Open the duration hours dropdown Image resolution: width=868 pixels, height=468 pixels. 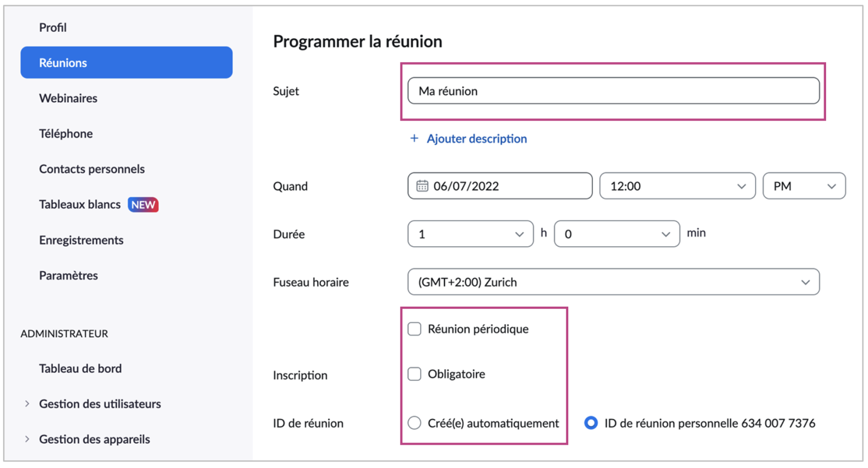[470, 234]
